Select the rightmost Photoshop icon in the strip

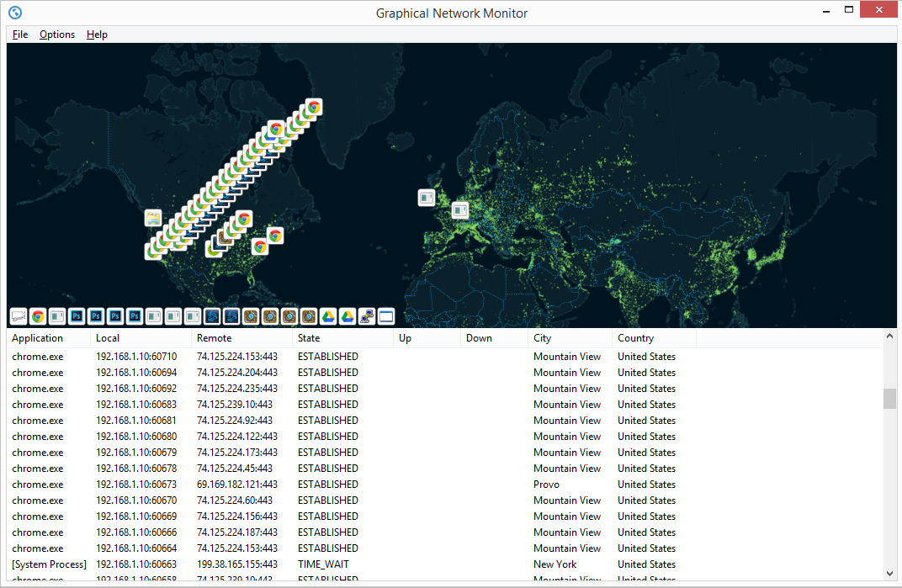point(135,316)
